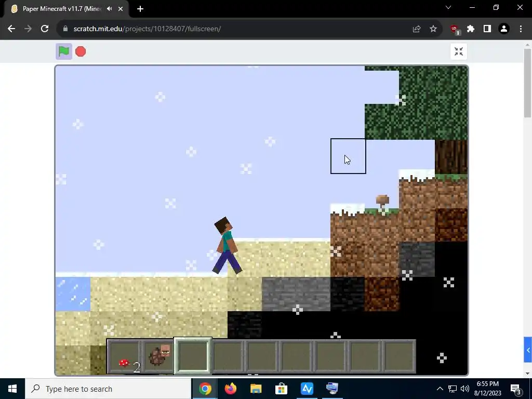Image resolution: width=532 pixels, height=399 pixels.
Task: Exit fullscreen mode using the collapse icon
Action: [459, 51]
